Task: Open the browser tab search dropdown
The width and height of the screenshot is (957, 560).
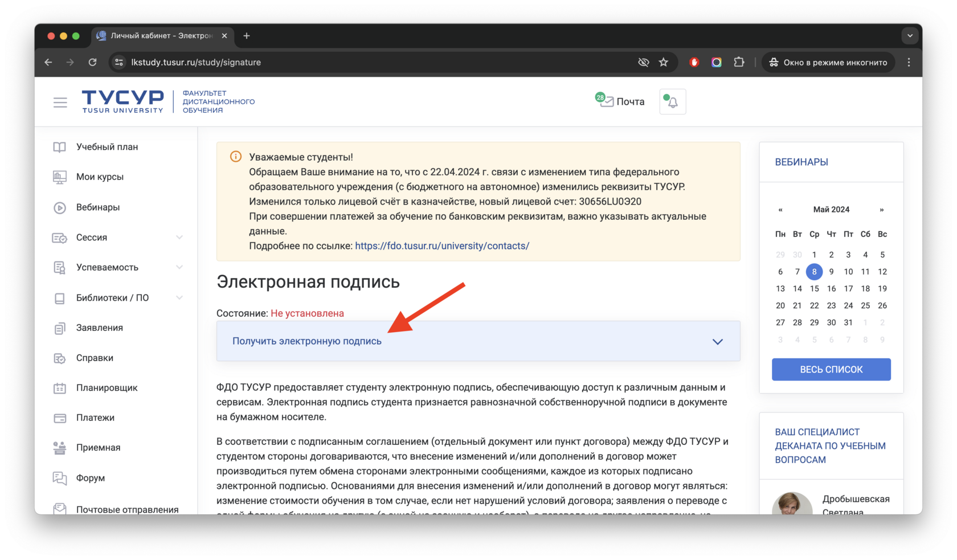Action: pyautogui.click(x=910, y=36)
